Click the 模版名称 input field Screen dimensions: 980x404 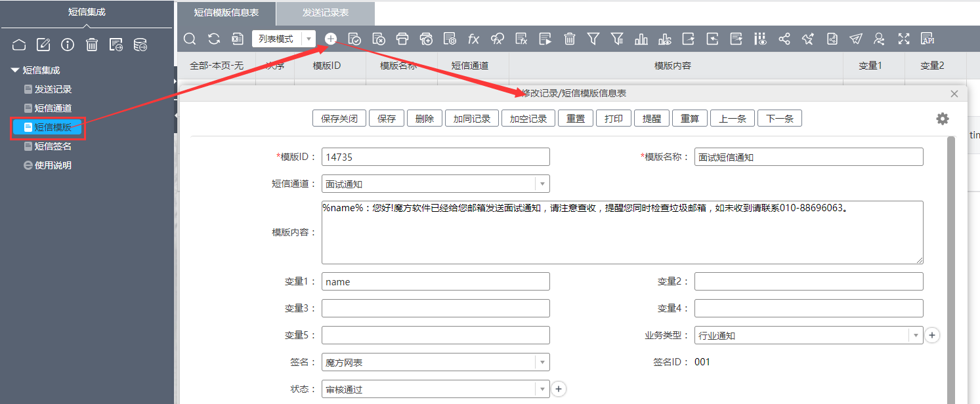pyautogui.click(x=809, y=157)
